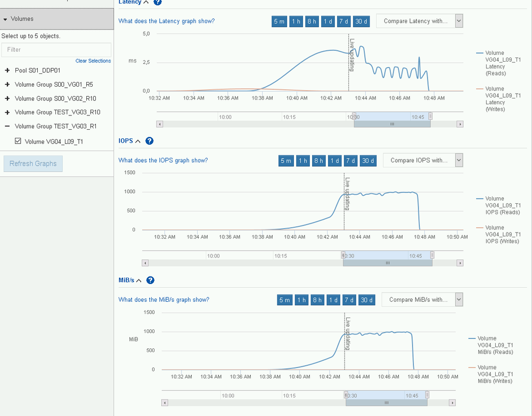The width and height of the screenshot is (532, 416).
Task: Expand Volume Group S00_VG01_R5 plus icon
Action: click(x=7, y=85)
